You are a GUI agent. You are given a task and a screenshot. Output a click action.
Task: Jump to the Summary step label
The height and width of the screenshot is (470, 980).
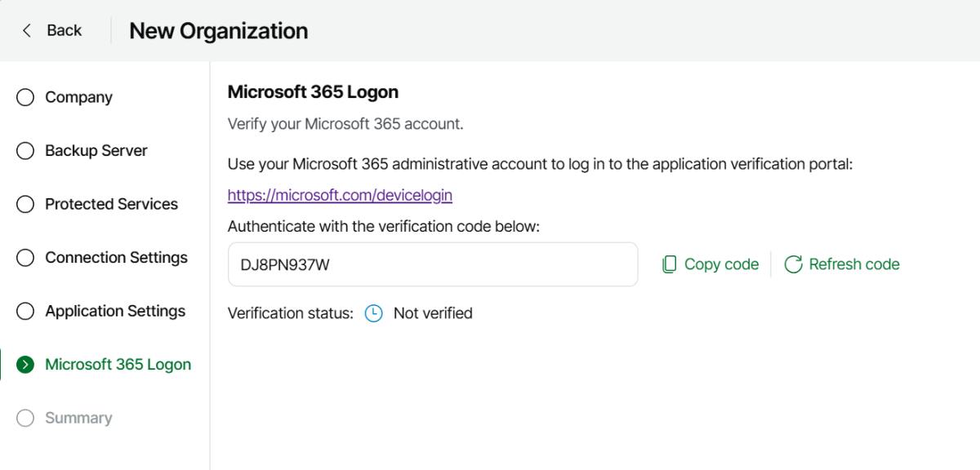tap(78, 418)
